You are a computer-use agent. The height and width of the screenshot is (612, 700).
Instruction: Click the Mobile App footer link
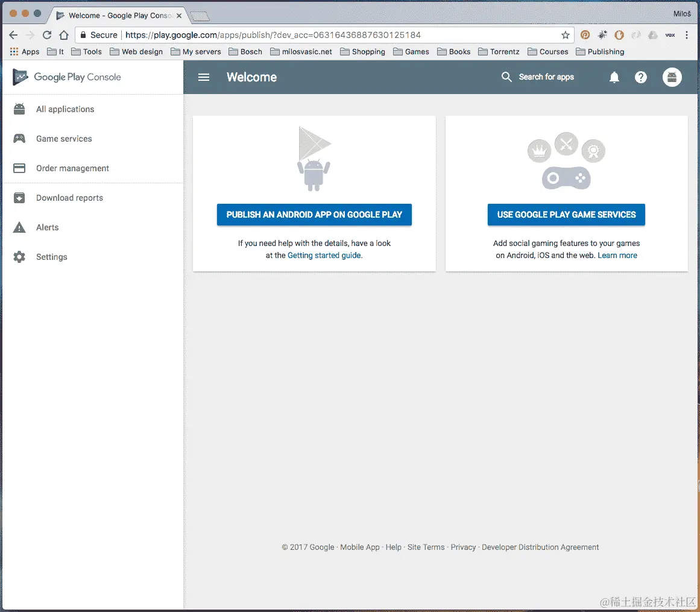click(x=360, y=547)
